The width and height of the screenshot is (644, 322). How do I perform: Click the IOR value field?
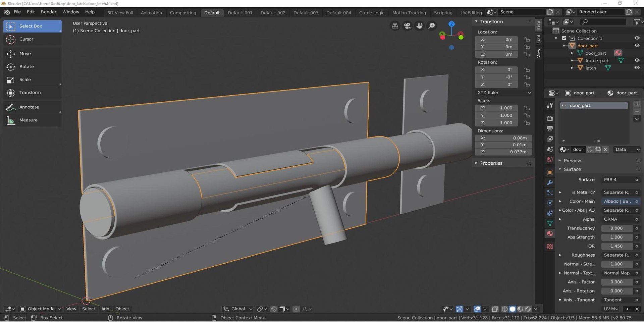[x=616, y=246]
